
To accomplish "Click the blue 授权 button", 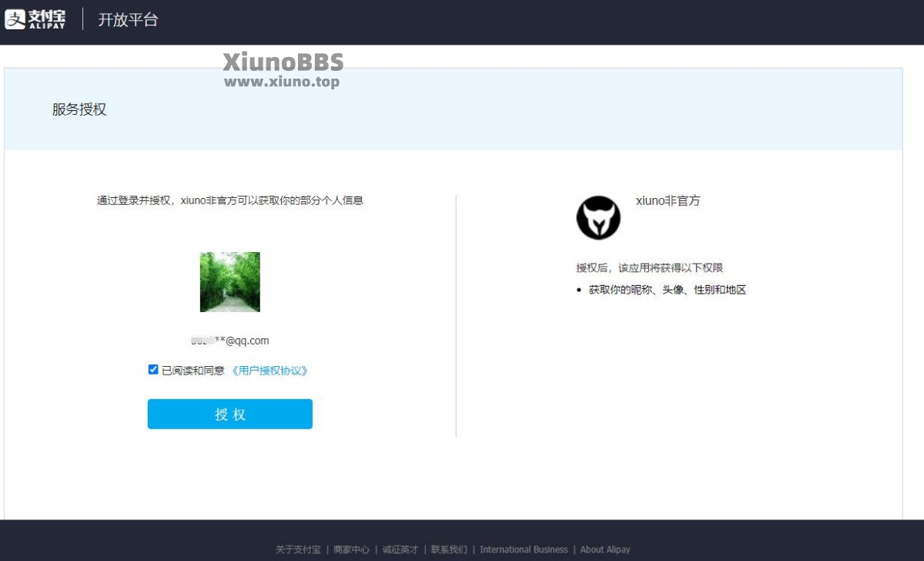I will (x=230, y=414).
